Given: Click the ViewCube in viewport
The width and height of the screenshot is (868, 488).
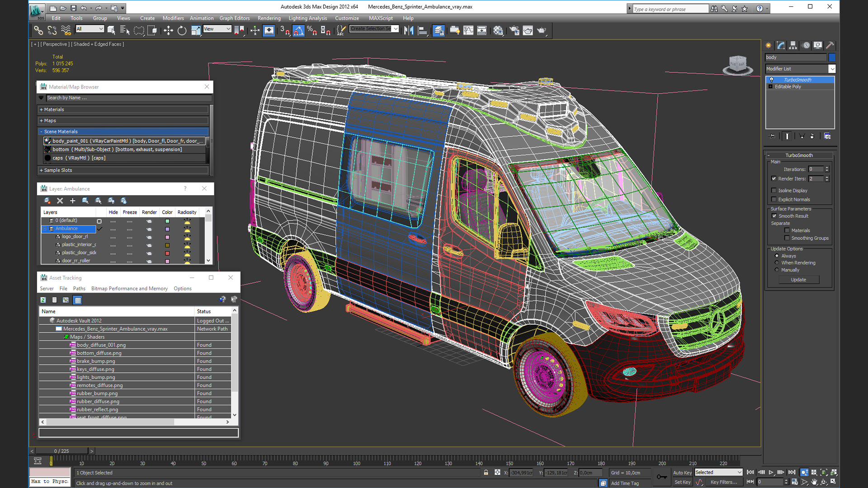Looking at the screenshot, I should coord(738,65).
